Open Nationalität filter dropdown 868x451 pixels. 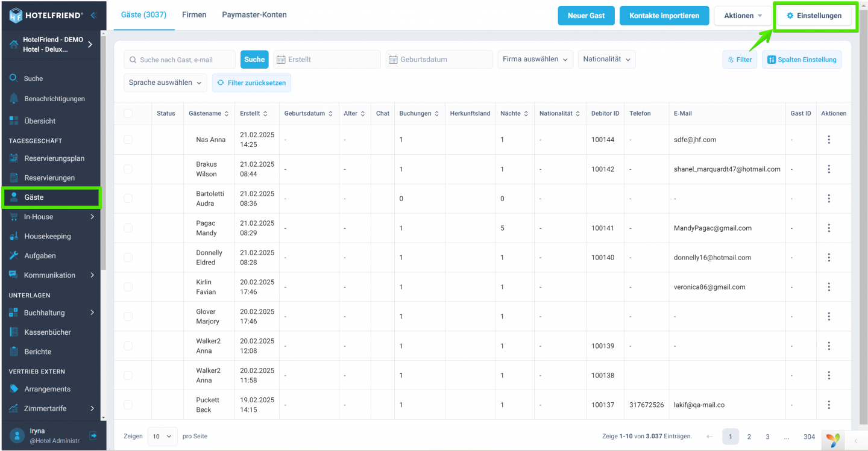pyautogui.click(x=607, y=60)
